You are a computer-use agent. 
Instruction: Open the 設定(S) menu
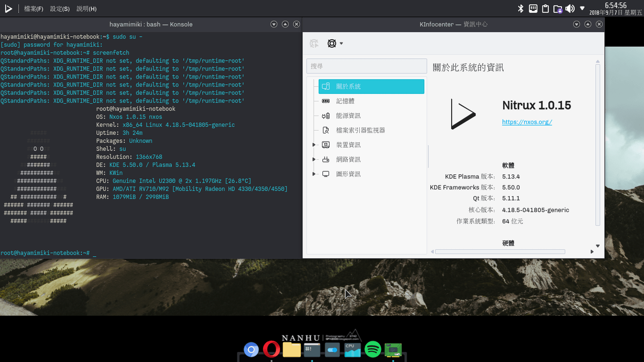(59, 8)
